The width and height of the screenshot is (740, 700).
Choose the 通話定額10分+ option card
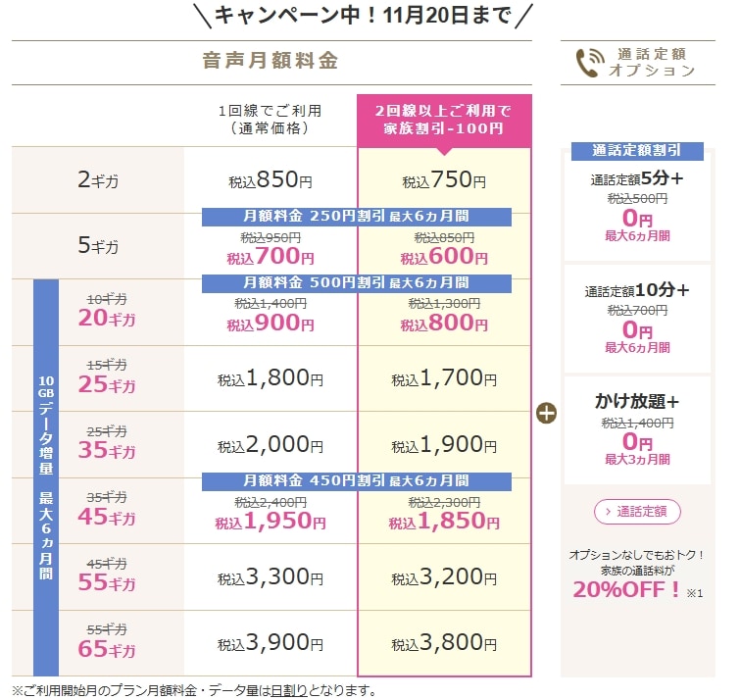coord(637,319)
